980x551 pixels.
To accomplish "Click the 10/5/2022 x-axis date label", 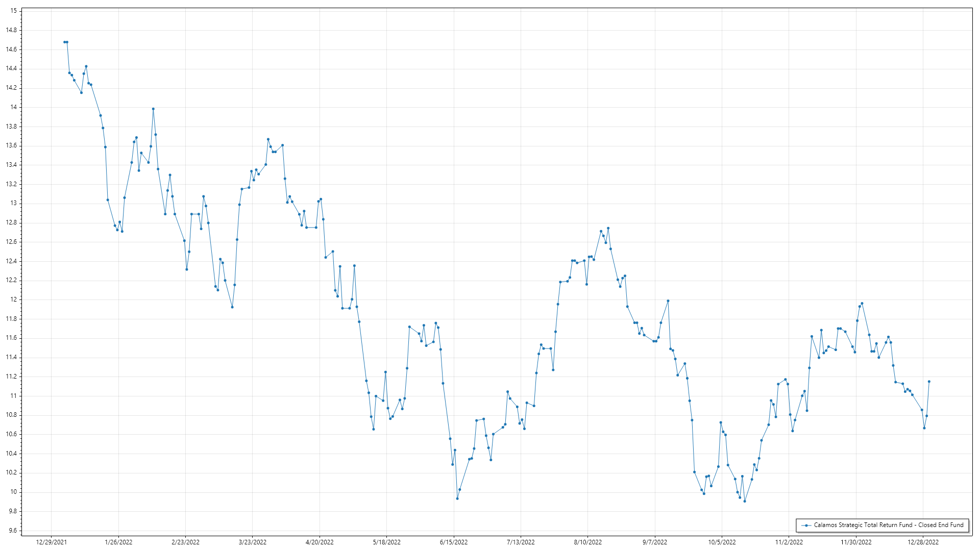I will tap(722, 542).
